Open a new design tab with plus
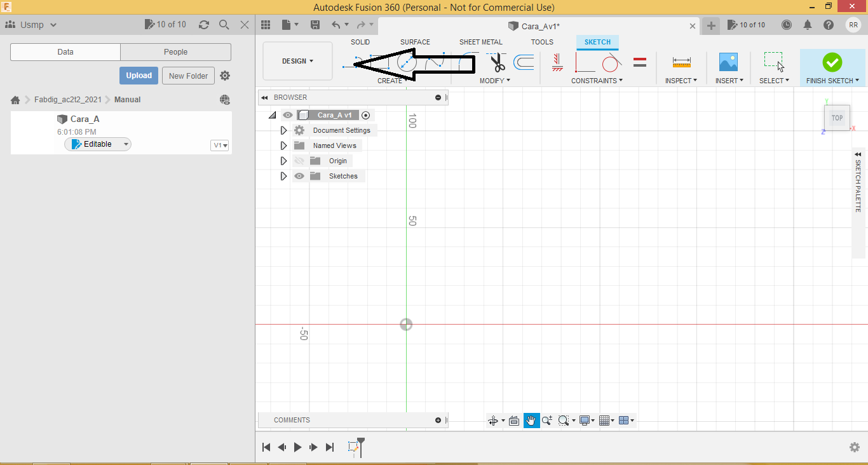 [x=711, y=25]
